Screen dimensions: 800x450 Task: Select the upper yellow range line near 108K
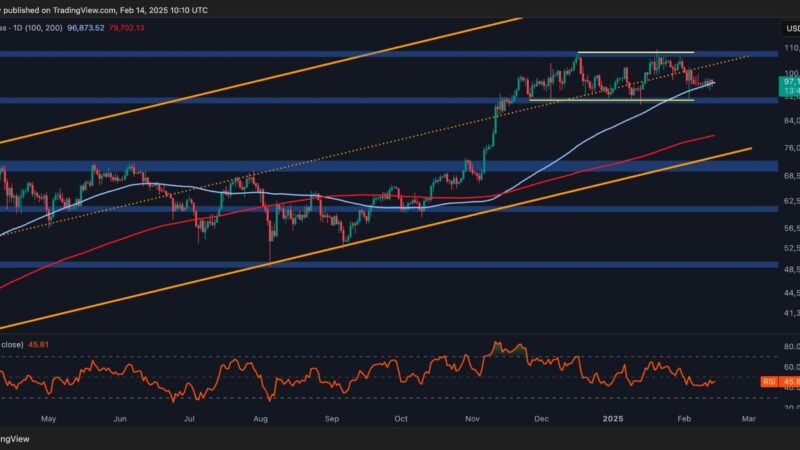635,52
